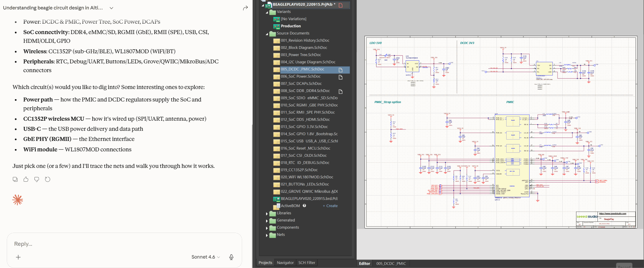This screenshot has width=644, height=268.
Task: Click the schematic icon for 007_SoC DCAPs.SchDoc
Action: pyautogui.click(x=277, y=84)
